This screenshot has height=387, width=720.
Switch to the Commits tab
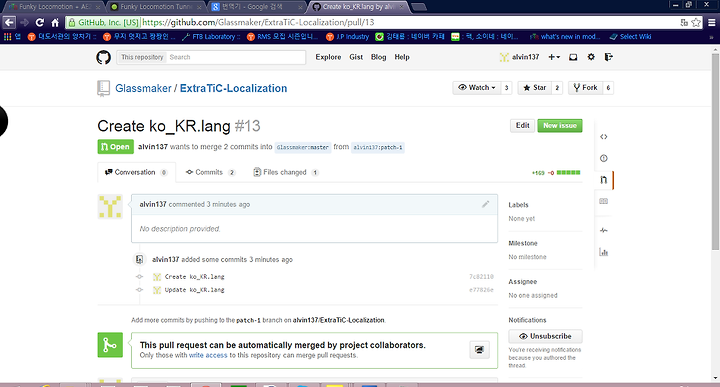211,173
